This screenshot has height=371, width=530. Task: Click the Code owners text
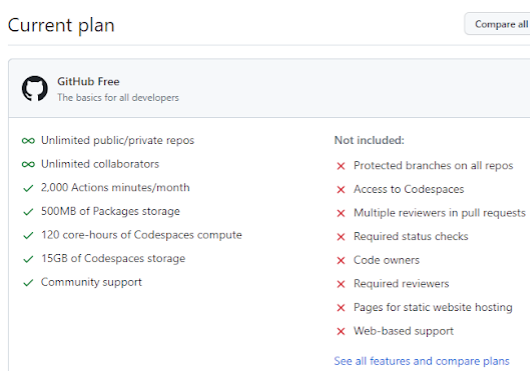pyautogui.click(x=386, y=260)
